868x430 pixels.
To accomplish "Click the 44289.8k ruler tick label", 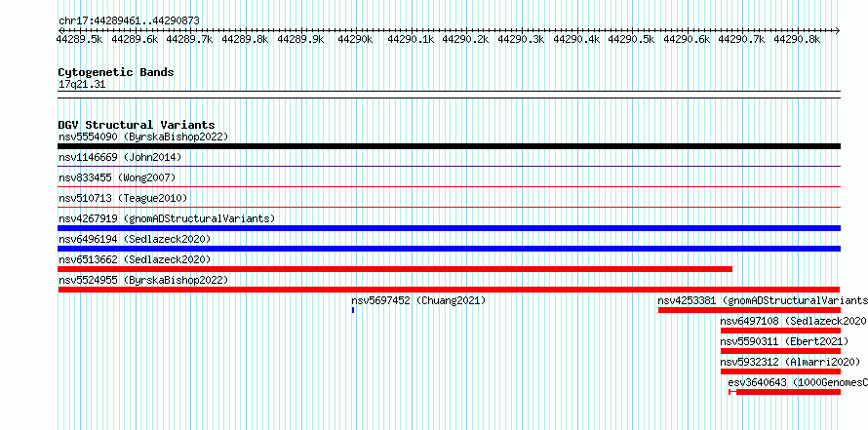I will 245,39.
